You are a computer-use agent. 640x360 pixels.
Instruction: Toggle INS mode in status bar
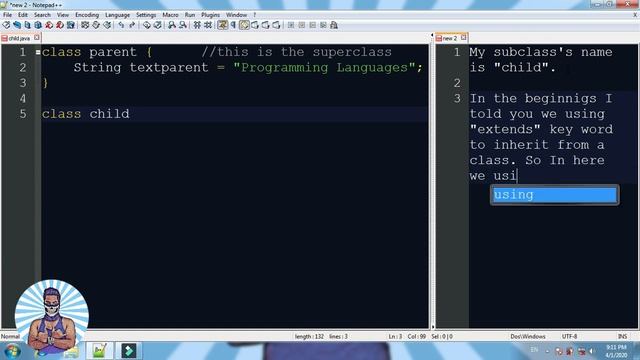622,336
